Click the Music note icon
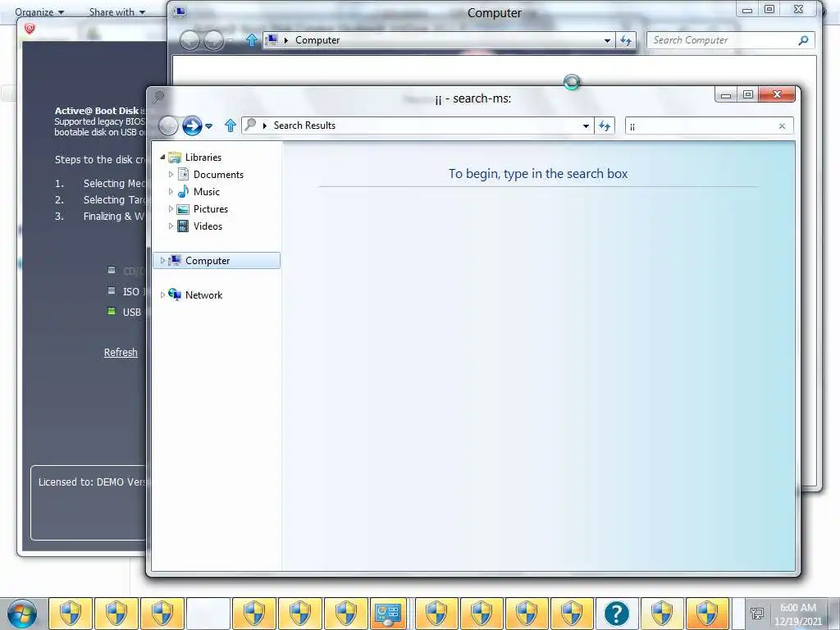The width and height of the screenshot is (840, 630). click(x=183, y=191)
